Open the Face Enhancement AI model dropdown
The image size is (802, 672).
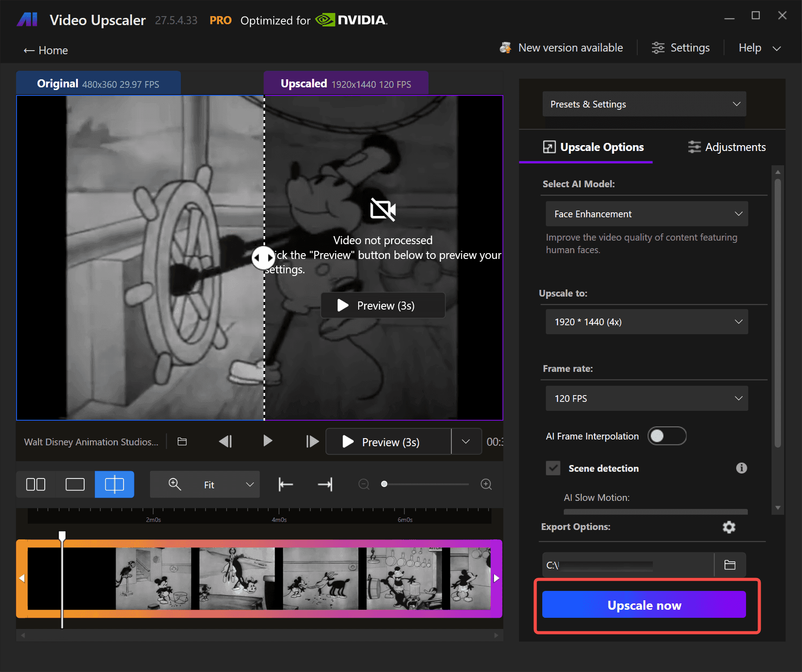(x=647, y=214)
